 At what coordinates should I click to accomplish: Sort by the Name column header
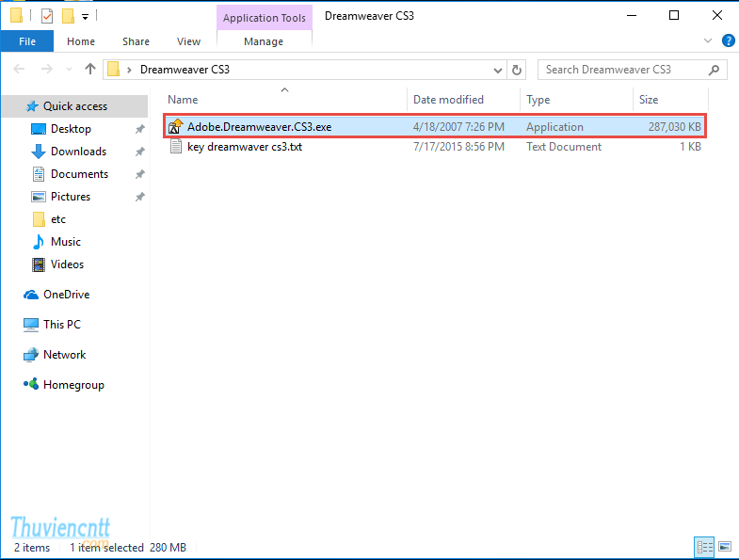coord(284,100)
